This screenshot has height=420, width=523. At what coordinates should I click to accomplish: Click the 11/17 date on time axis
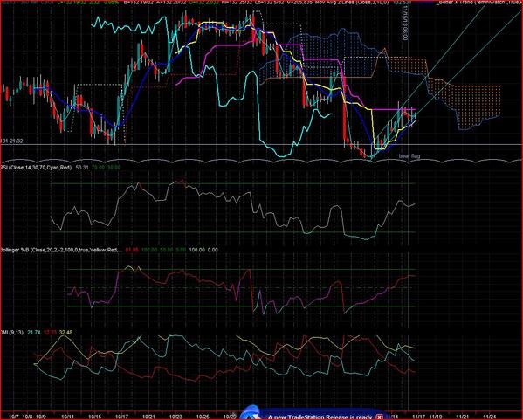pos(418,417)
